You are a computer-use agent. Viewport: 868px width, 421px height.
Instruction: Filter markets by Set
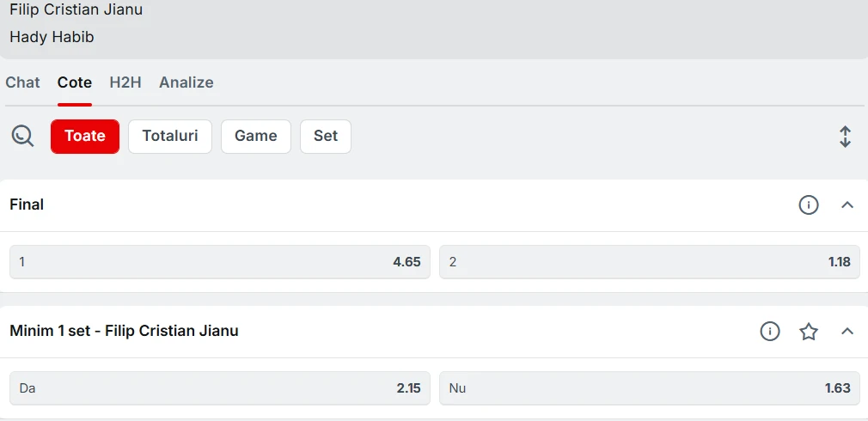[x=326, y=136]
